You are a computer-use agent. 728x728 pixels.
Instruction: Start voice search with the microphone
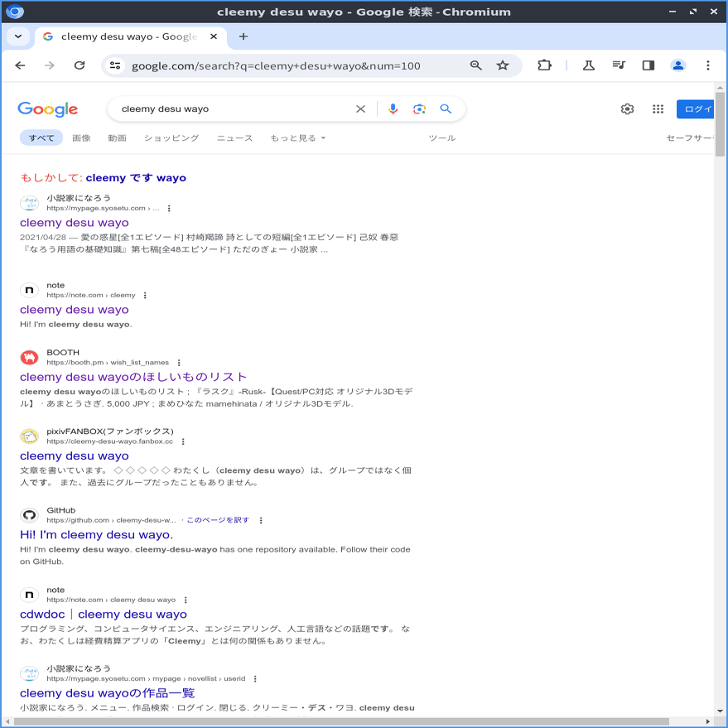click(393, 109)
